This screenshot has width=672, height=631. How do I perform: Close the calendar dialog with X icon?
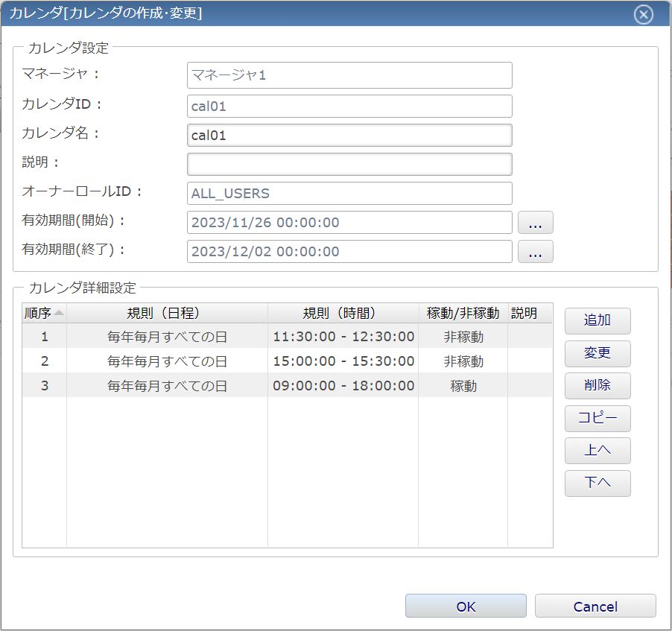(643, 14)
